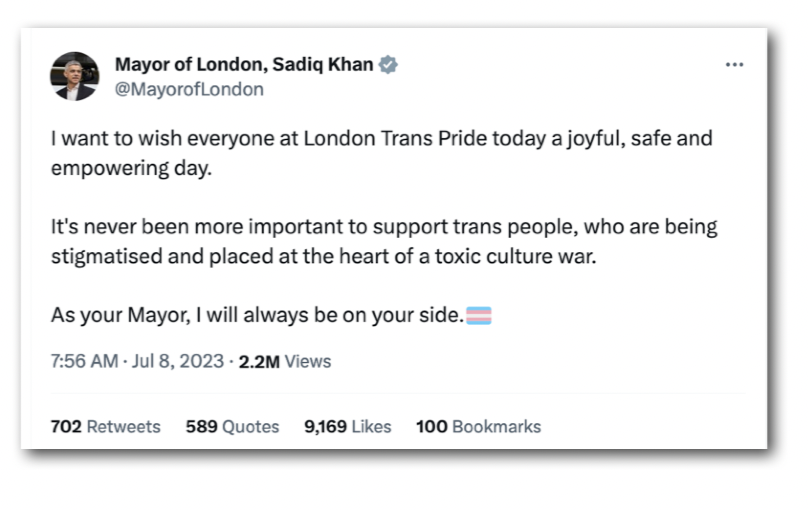Viewport: 808px width, 510px height.
Task: Show the 9,169 Likes list
Action: pos(348,426)
